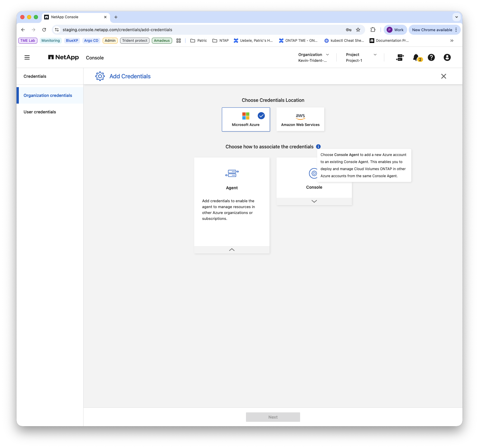Image resolution: width=479 pixels, height=448 pixels.
Task: Open the Console agents icon in header
Action: (400, 57)
